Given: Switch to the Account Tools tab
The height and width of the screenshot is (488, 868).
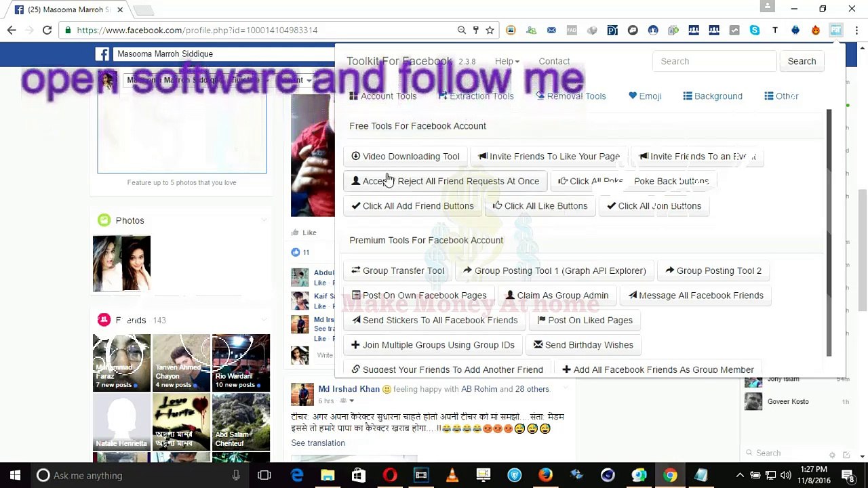Looking at the screenshot, I should tap(382, 96).
